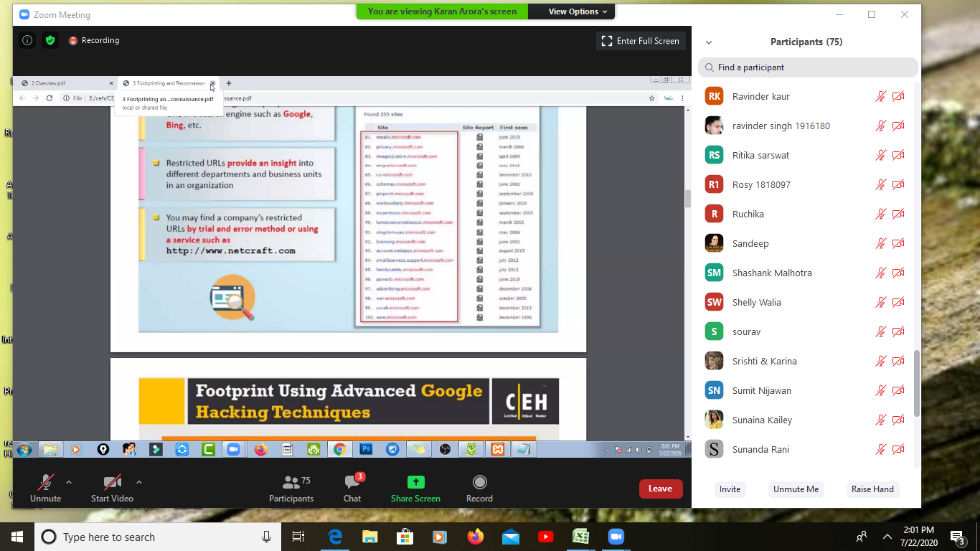Open the meeting information icon

(27, 40)
